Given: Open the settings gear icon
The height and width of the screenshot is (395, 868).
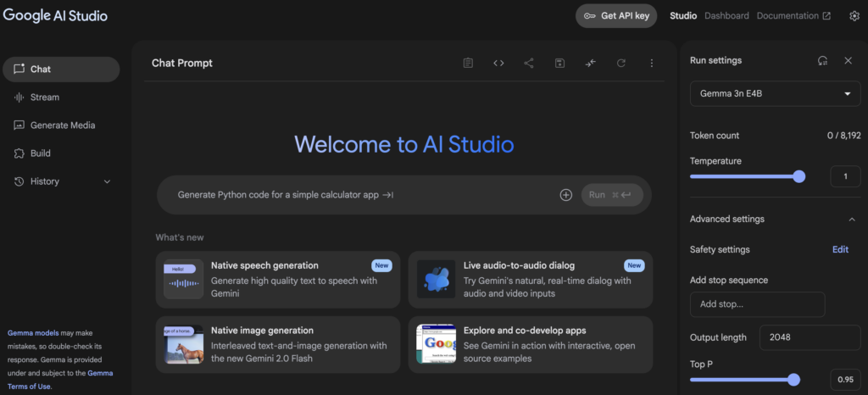Looking at the screenshot, I should [x=854, y=16].
